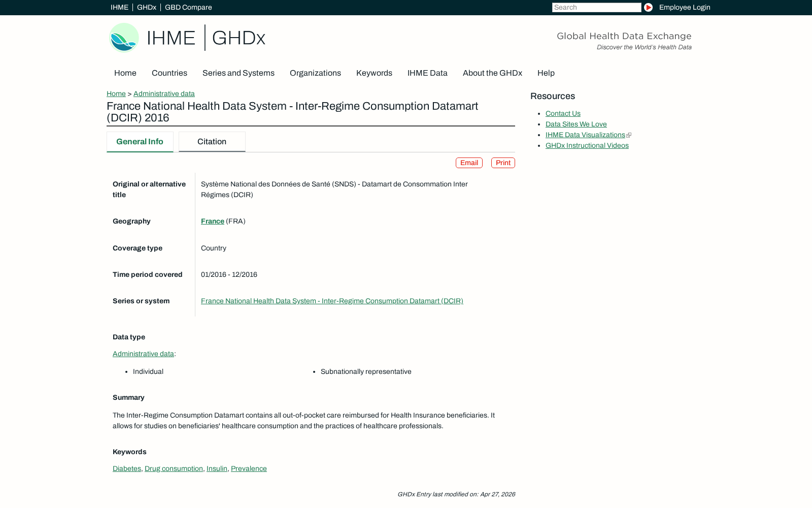Click the Subnationally representative bullet item
This screenshot has height=508, width=812.
[366, 371]
